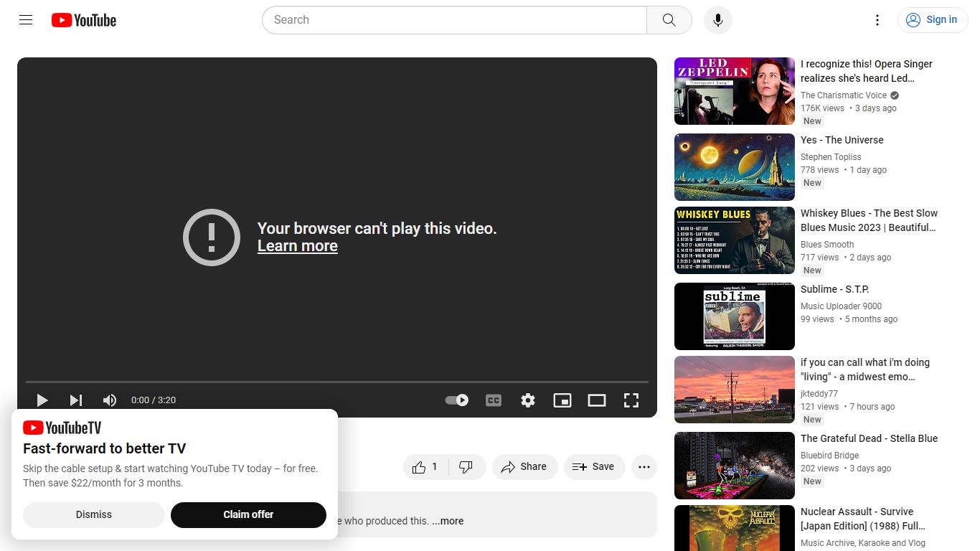Open 'The Grateful Dead - Stella Blue' title
The width and height of the screenshot is (980, 551).
tap(870, 438)
